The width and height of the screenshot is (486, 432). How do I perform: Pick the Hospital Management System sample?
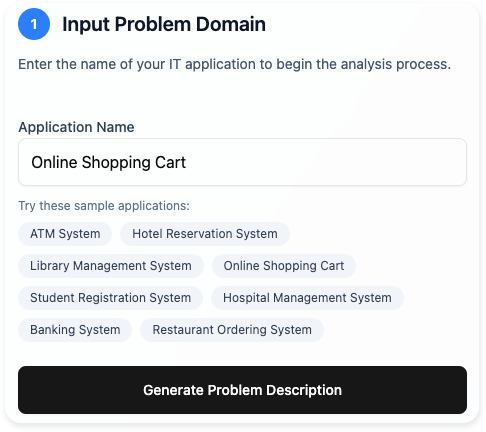click(x=307, y=298)
